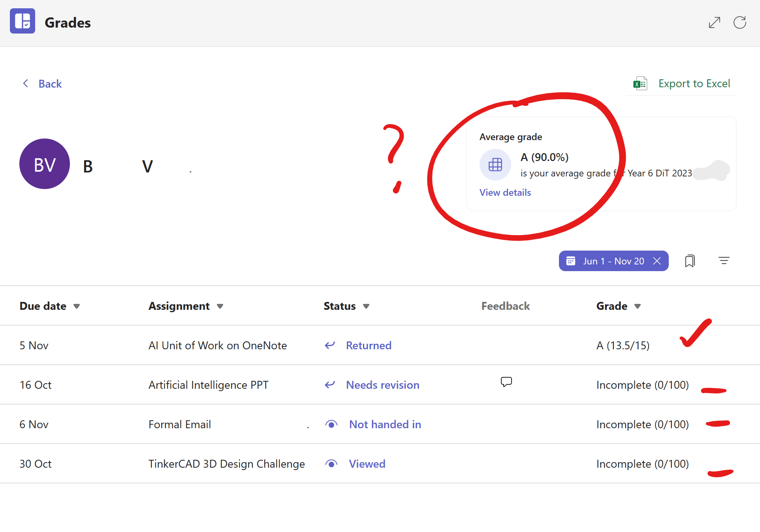
Task: Expand the Grades view to full screen
Action: pos(714,22)
